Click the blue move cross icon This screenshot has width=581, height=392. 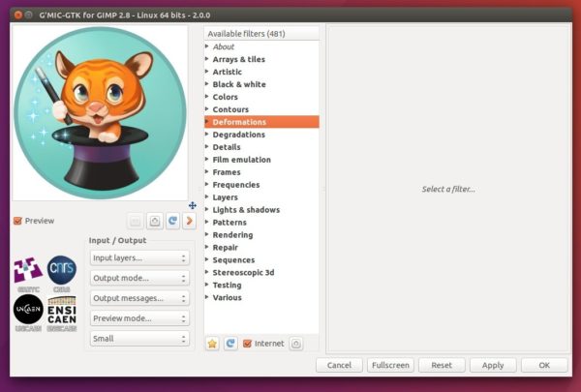click(193, 205)
